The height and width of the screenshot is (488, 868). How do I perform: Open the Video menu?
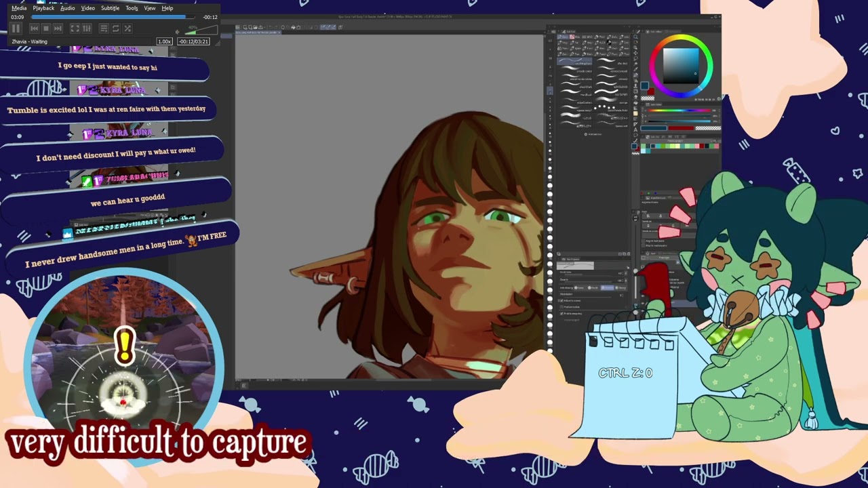(x=88, y=8)
